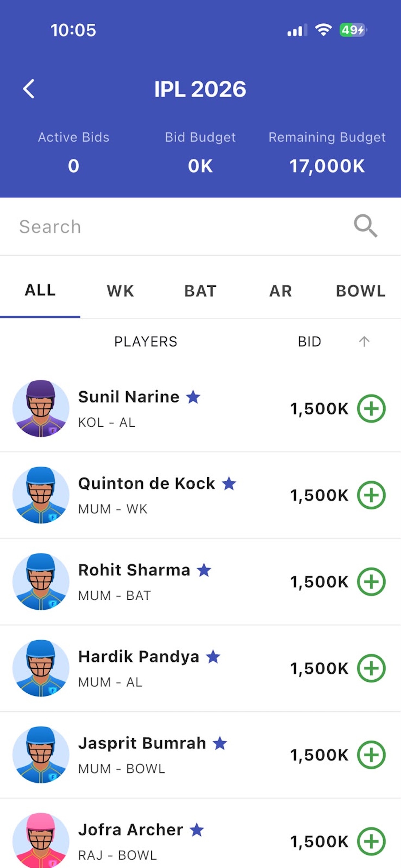Switch to the WK tab
This screenshot has height=868, width=401.
click(x=120, y=291)
